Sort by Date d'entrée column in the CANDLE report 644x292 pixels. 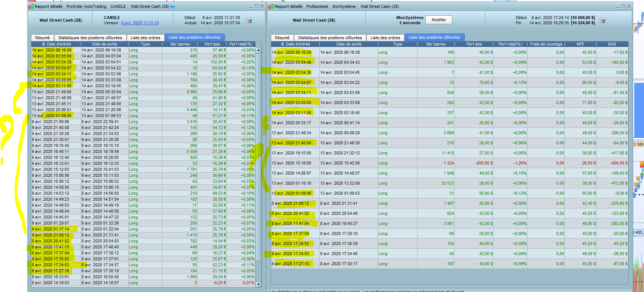[x=59, y=44]
